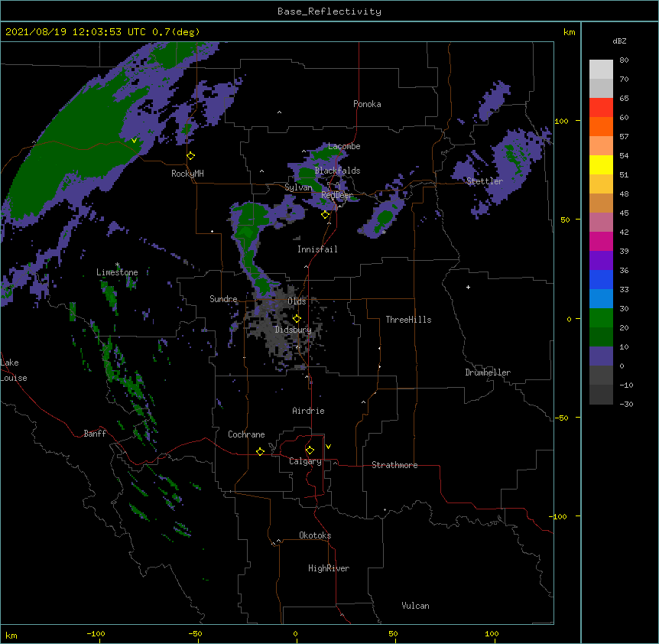Click the yellow V marker east of Calgary
The image size is (659, 644).
pos(328,447)
